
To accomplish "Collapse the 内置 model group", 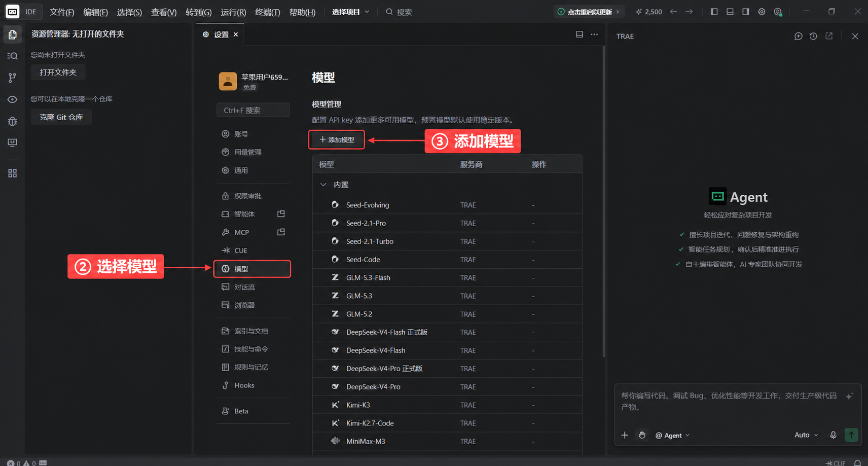I will (x=323, y=185).
